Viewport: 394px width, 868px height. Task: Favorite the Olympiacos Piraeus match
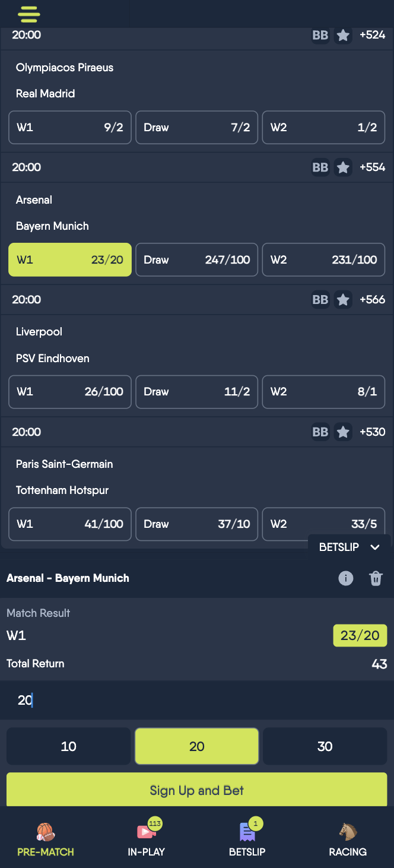point(342,36)
